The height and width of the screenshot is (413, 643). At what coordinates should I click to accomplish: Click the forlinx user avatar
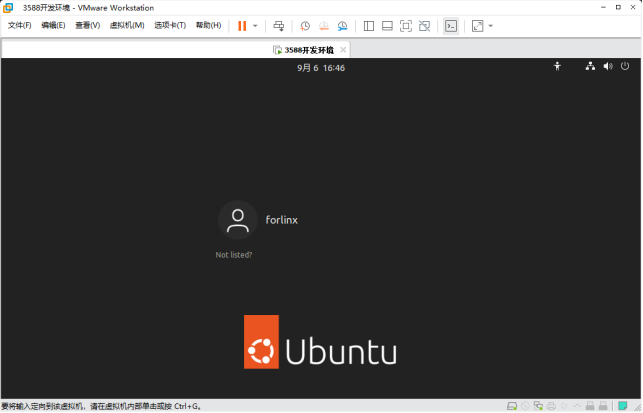click(x=238, y=220)
